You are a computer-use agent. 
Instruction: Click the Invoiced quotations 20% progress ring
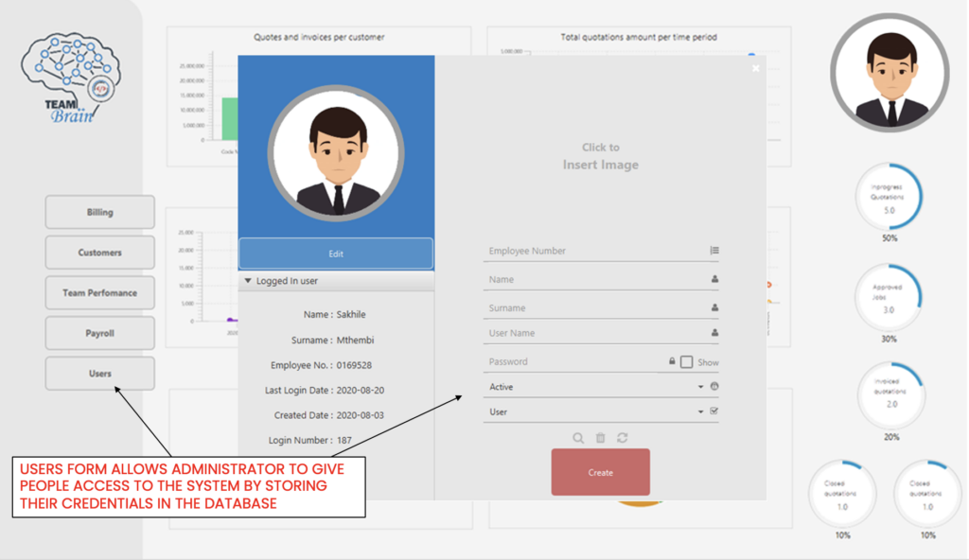tap(890, 395)
